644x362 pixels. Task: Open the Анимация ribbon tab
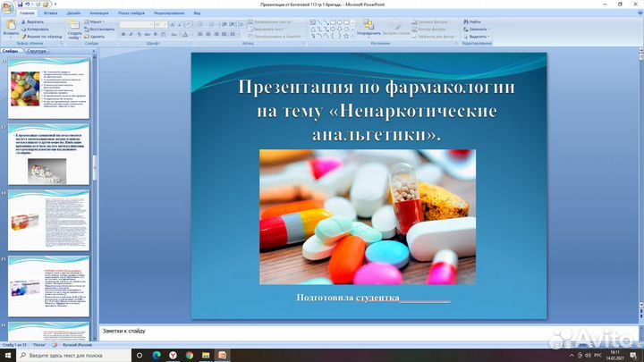(99, 13)
